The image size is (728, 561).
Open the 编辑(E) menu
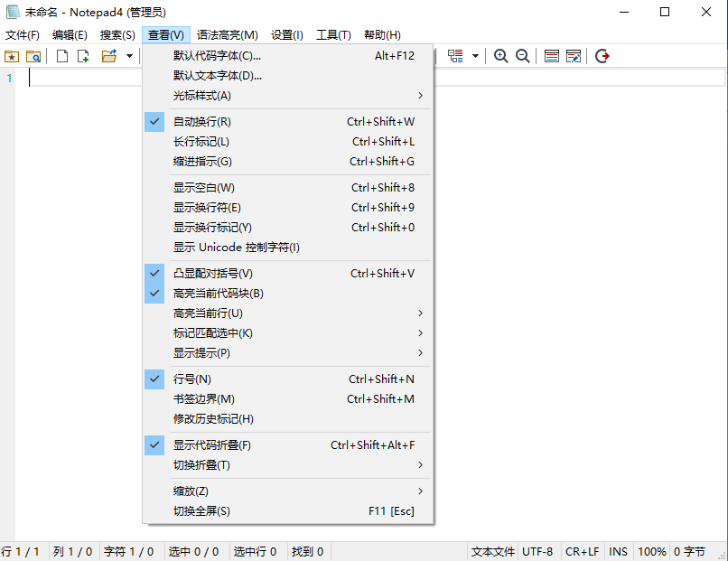point(70,35)
